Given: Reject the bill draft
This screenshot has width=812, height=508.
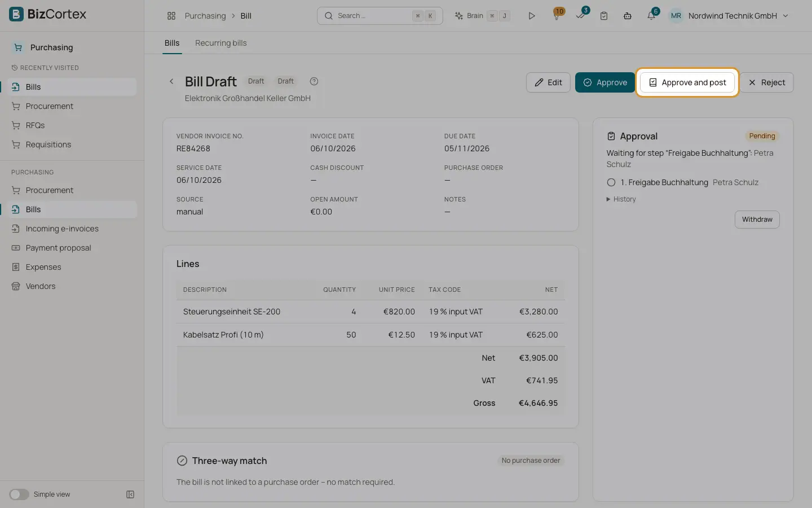Looking at the screenshot, I should [x=767, y=82].
